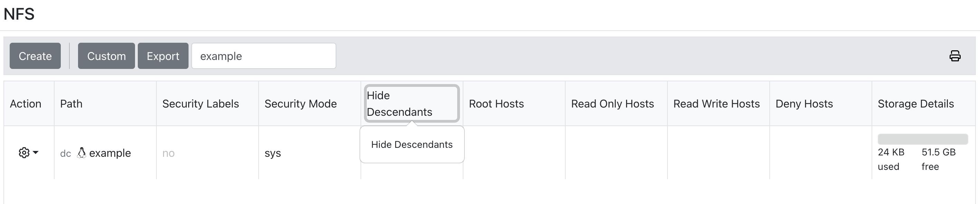Screen dimensions: 980x204
Task: Click the Security Mode column header
Action: click(300, 104)
